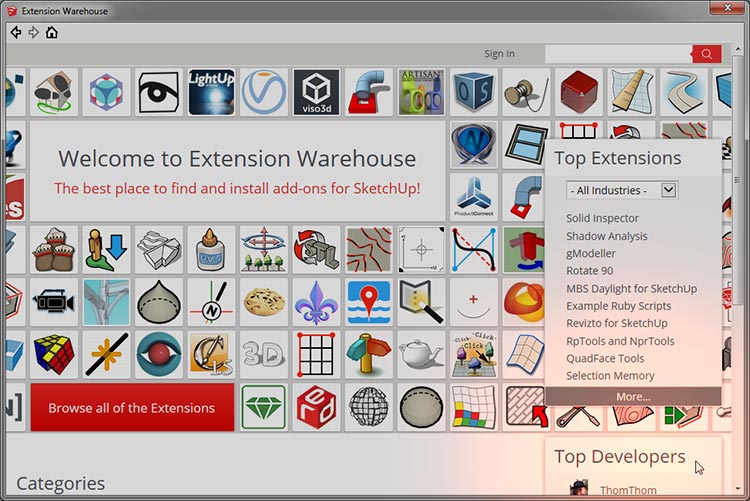Image resolution: width=750 pixels, height=501 pixels.
Task: Select the cookie extension icon
Action: pos(264,302)
